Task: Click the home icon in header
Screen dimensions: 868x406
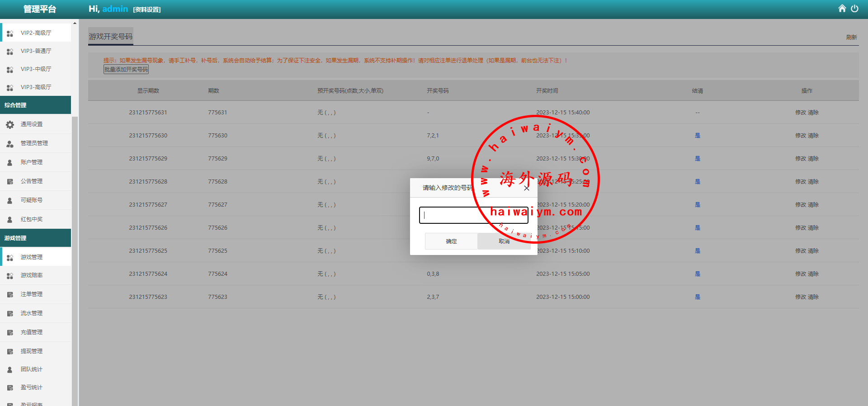Action: click(842, 9)
